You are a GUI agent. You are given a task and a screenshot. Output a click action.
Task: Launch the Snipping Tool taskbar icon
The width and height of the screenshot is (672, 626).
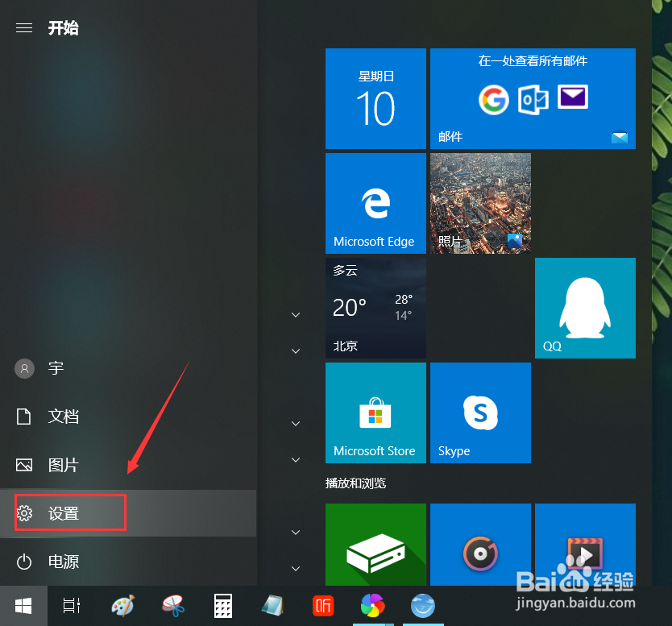[x=173, y=606]
